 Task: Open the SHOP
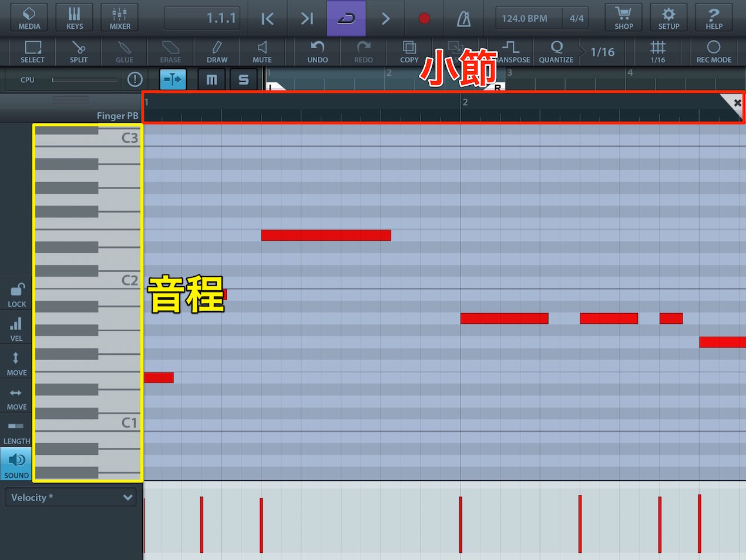click(623, 18)
